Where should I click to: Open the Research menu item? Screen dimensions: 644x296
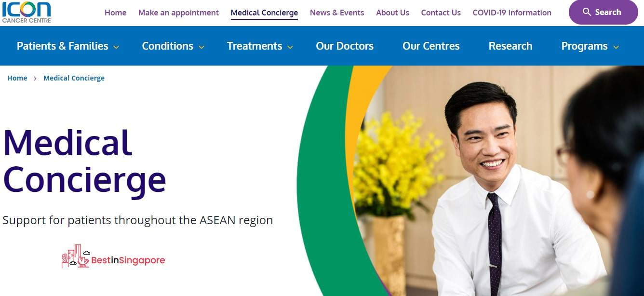point(510,46)
